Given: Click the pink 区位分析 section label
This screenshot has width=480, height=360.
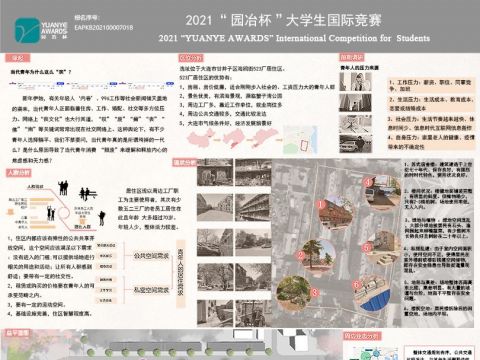Looking at the screenshot, I should tap(190, 58).
